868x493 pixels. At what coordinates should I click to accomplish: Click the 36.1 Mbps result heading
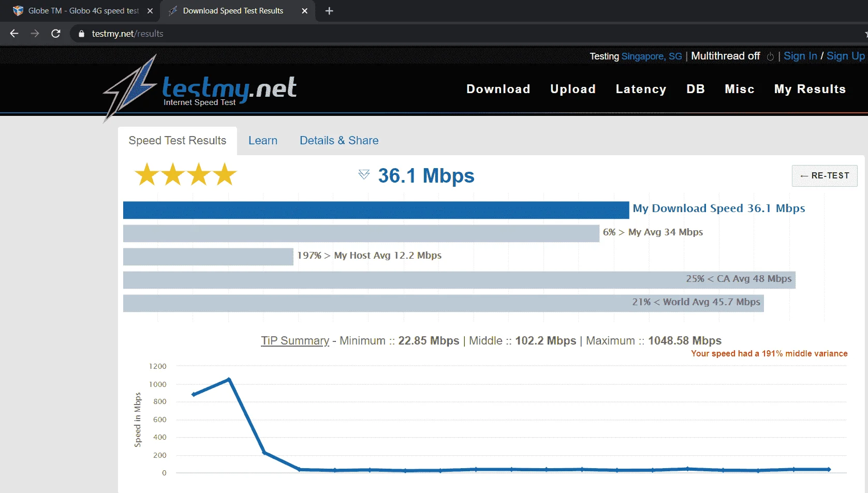[426, 176]
